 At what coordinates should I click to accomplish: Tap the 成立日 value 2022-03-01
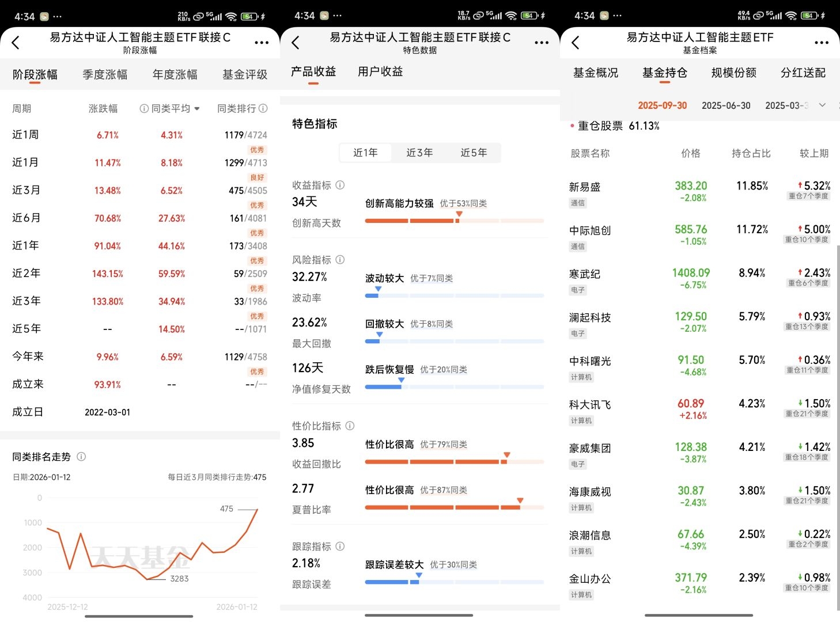tap(107, 412)
